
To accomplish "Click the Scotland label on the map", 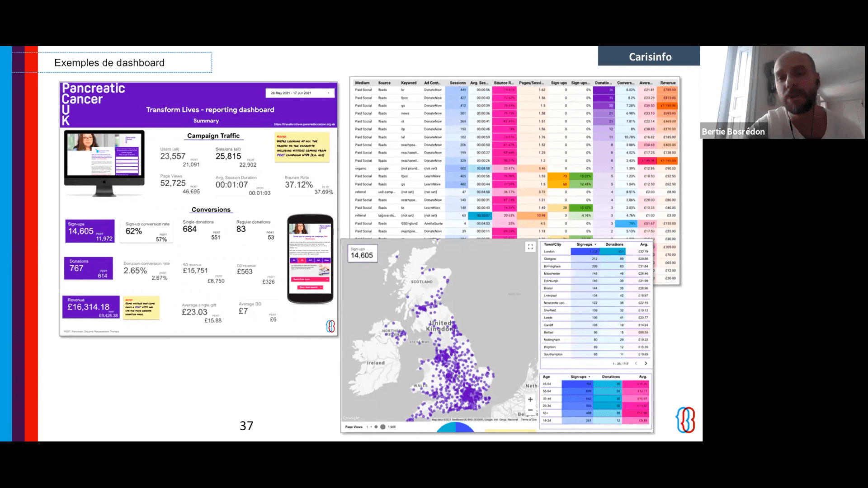I will [x=422, y=282].
